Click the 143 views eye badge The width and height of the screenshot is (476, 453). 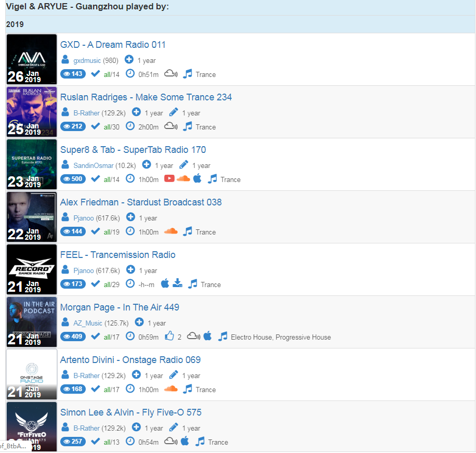point(73,74)
